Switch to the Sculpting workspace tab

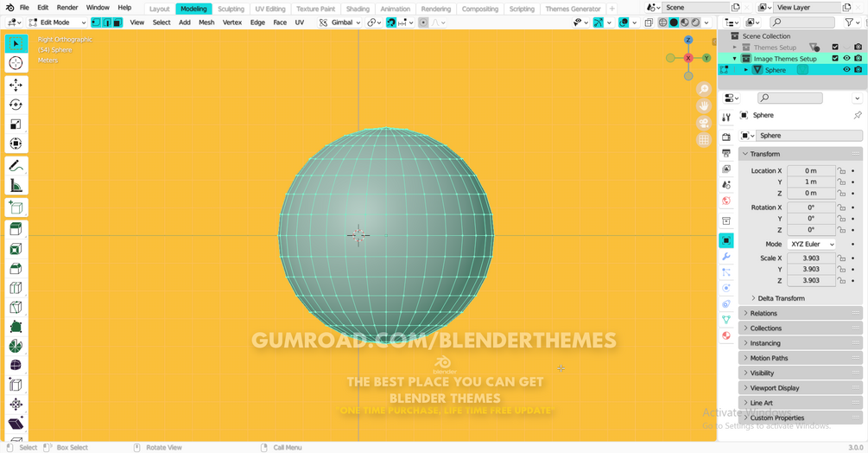[231, 9]
